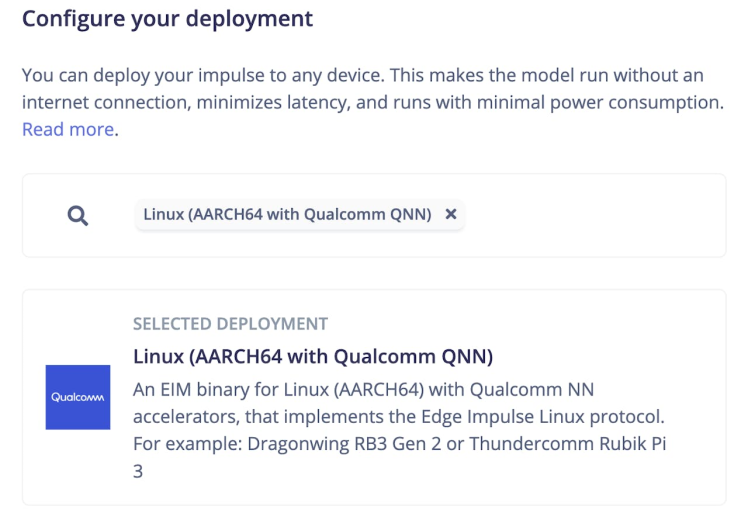This screenshot has height=527, width=748.
Task: Click the 'Thundercomm Rubik Pi' example text
Action: point(581,442)
